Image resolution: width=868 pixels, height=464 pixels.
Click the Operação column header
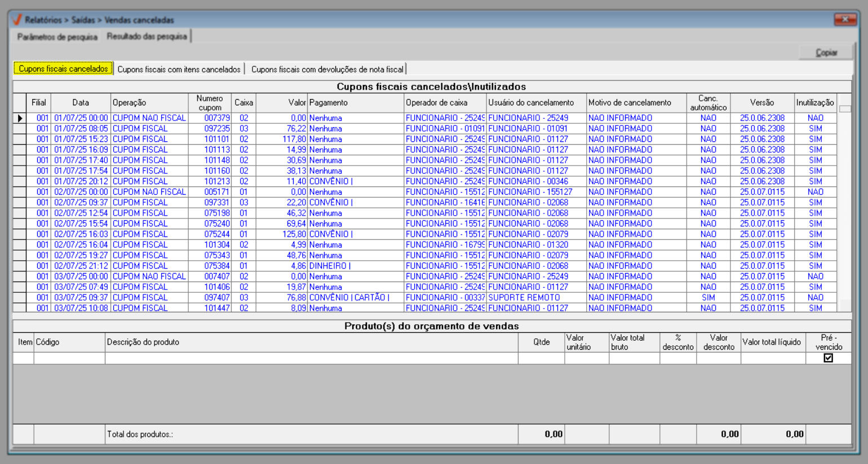(x=149, y=103)
